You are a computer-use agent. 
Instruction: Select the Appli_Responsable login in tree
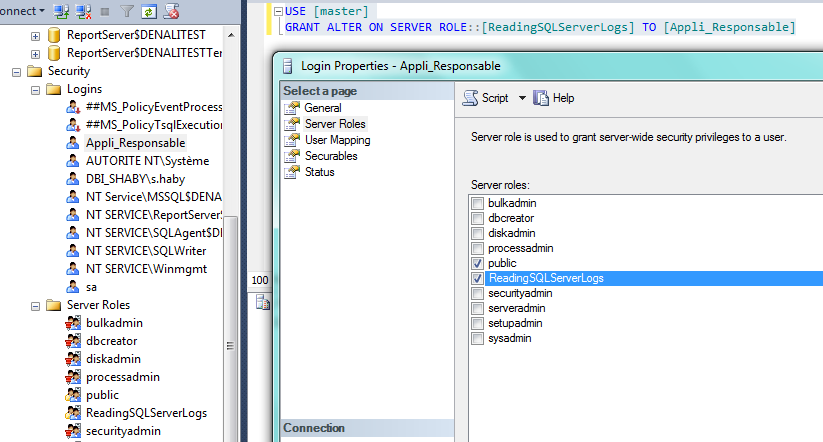click(135, 143)
